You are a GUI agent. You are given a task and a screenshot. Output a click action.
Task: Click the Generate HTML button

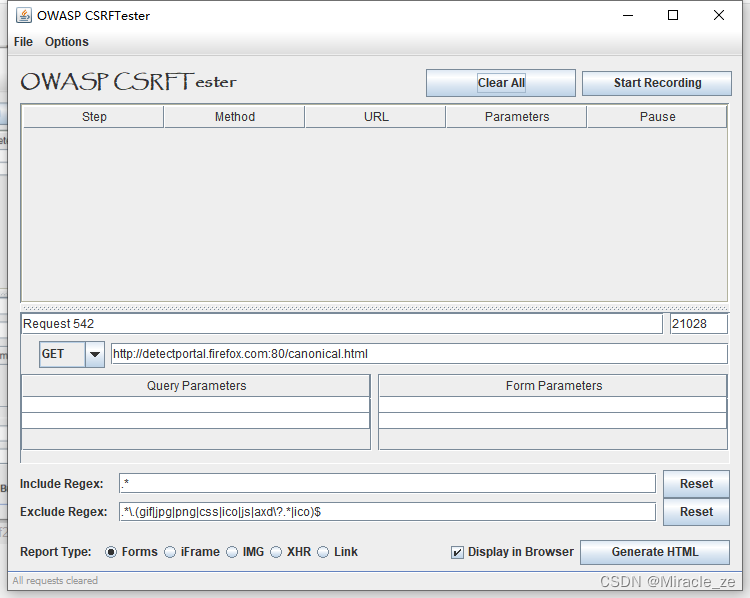(654, 552)
